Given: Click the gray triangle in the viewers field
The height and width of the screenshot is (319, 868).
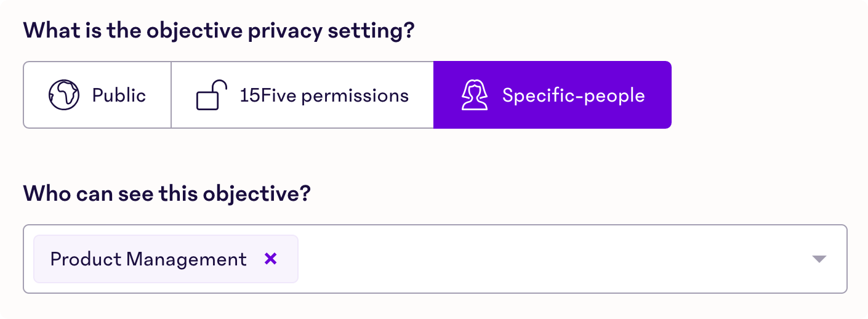Looking at the screenshot, I should tap(819, 259).
